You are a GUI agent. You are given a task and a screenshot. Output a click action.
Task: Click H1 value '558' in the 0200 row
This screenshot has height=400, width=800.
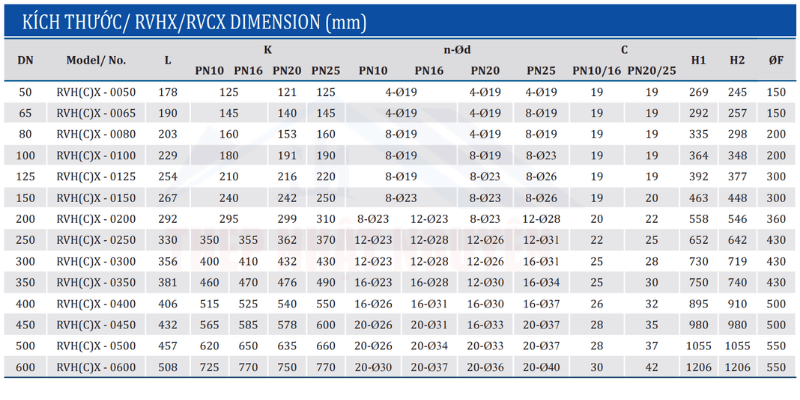tap(698, 219)
